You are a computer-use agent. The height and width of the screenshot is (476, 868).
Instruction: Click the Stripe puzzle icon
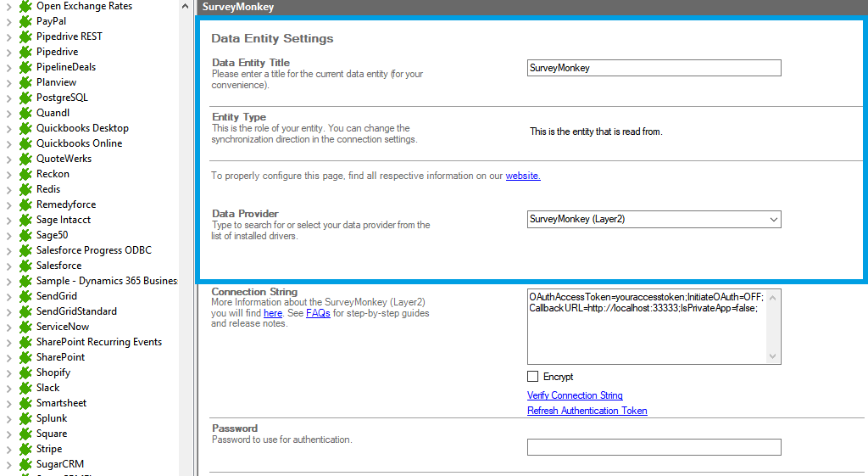[25, 449]
